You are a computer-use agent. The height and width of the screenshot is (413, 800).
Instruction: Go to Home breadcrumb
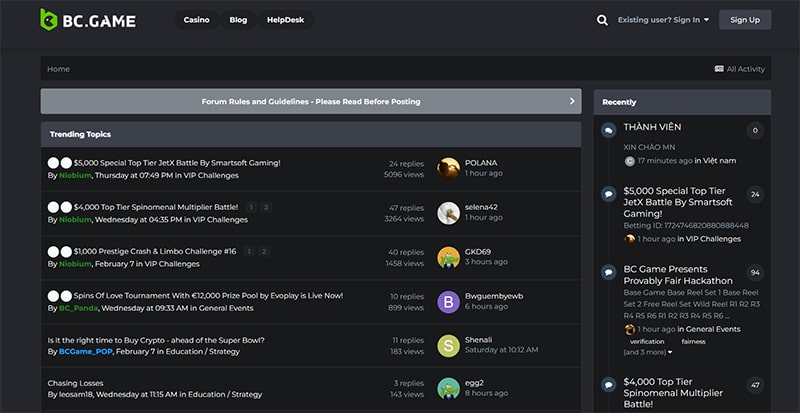(59, 69)
